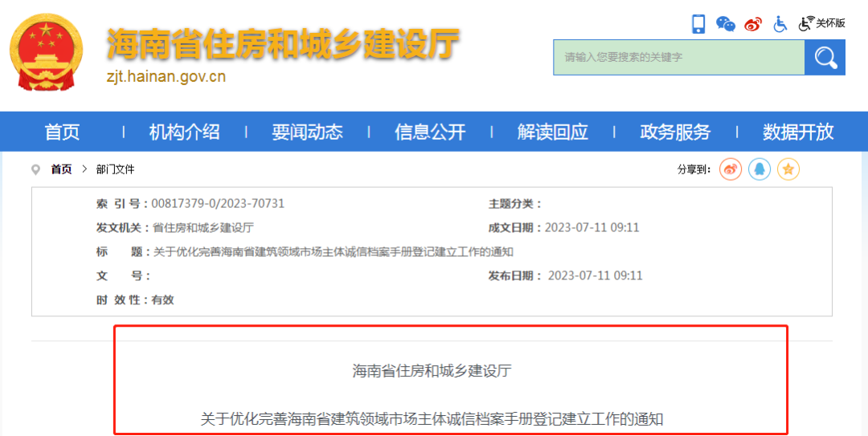Click 成文日期 value 2023-07-11 09:11

[x=592, y=228]
